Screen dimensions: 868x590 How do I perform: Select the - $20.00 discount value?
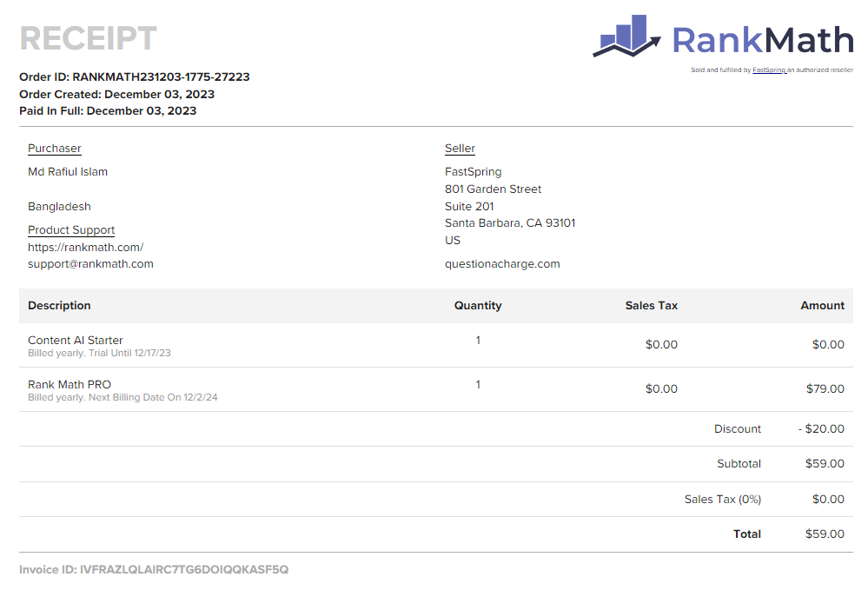click(821, 429)
